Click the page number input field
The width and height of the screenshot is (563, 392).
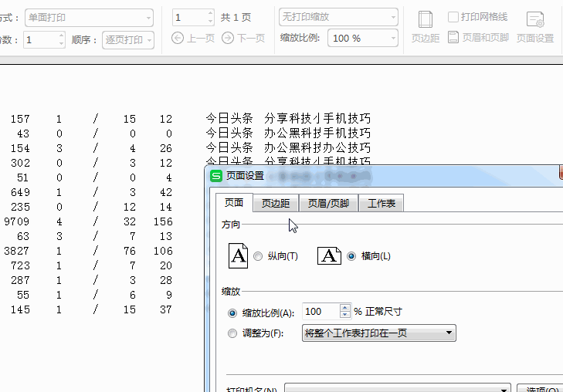click(x=190, y=17)
